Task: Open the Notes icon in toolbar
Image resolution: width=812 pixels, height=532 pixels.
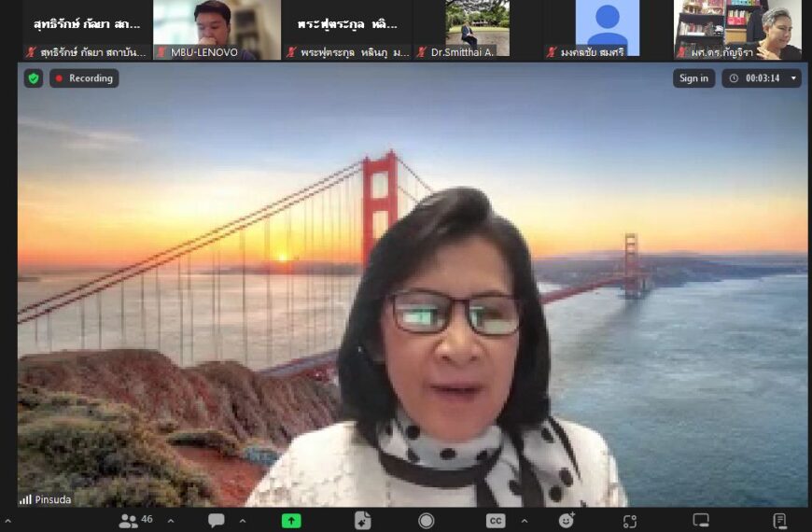Action: 779,521
